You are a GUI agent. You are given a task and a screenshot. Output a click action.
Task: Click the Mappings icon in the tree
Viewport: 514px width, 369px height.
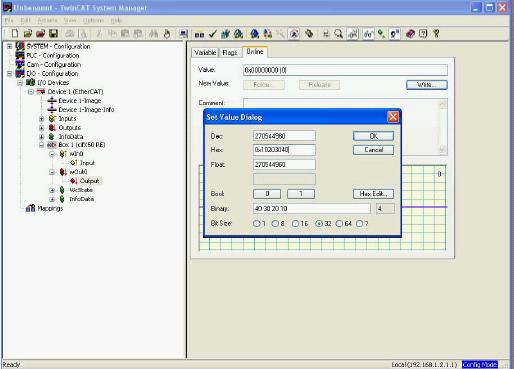[30, 208]
